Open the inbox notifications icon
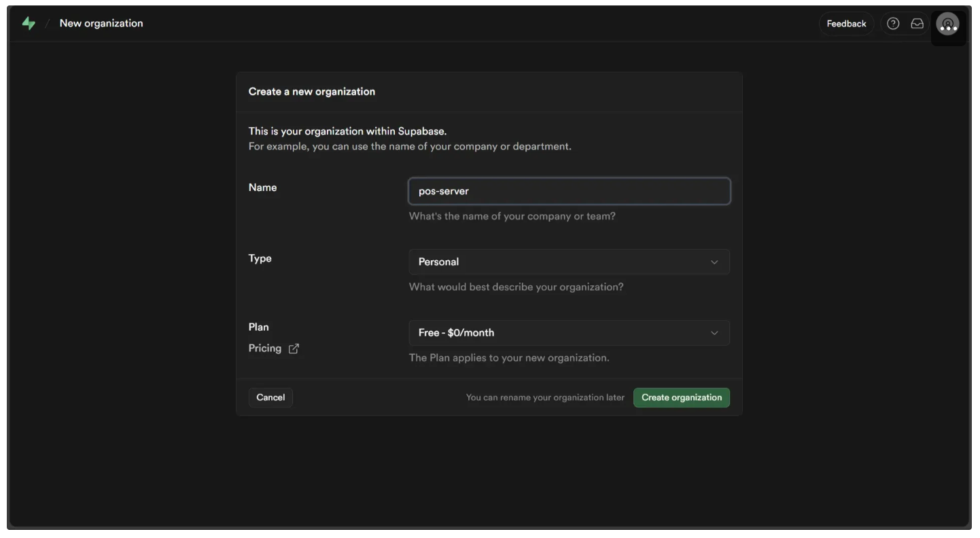 point(917,24)
